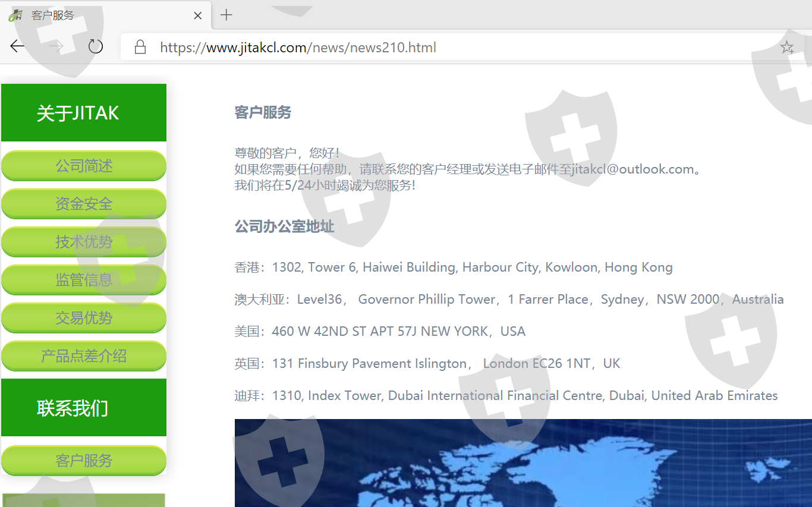This screenshot has width=812, height=507.
Task: Add page to favorites star icon
Action: 787,48
